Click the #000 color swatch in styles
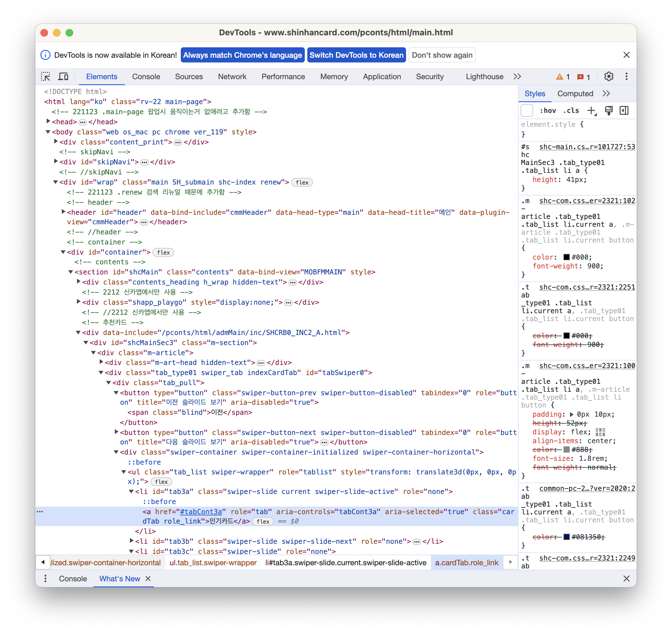 pyautogui.click(x=567, y=257)
